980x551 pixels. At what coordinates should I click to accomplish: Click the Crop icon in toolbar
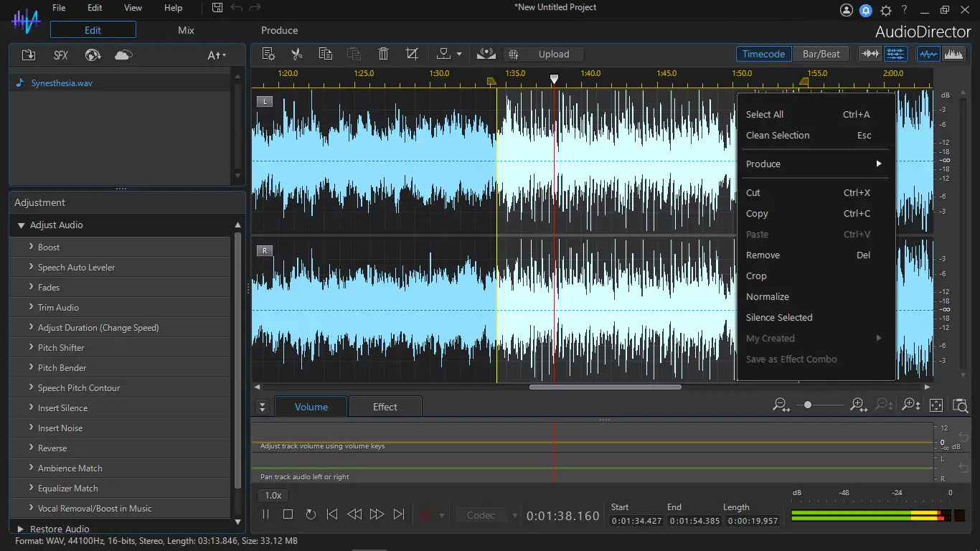[412, 54]
